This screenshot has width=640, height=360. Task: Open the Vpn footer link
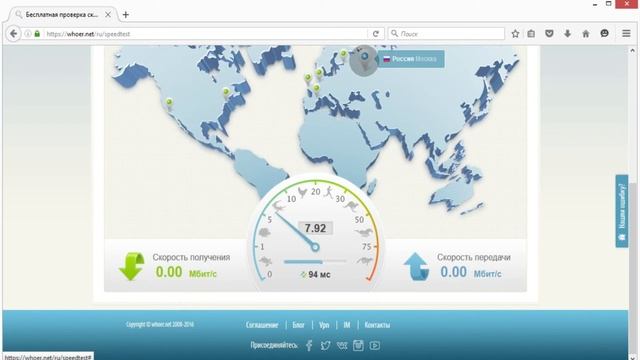(x=324, y=325)
